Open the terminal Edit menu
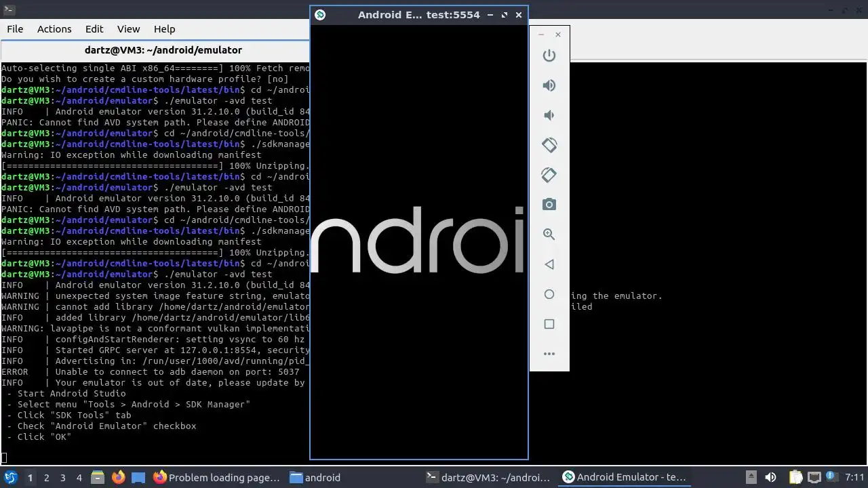868x488 pixels. point(94,29)
